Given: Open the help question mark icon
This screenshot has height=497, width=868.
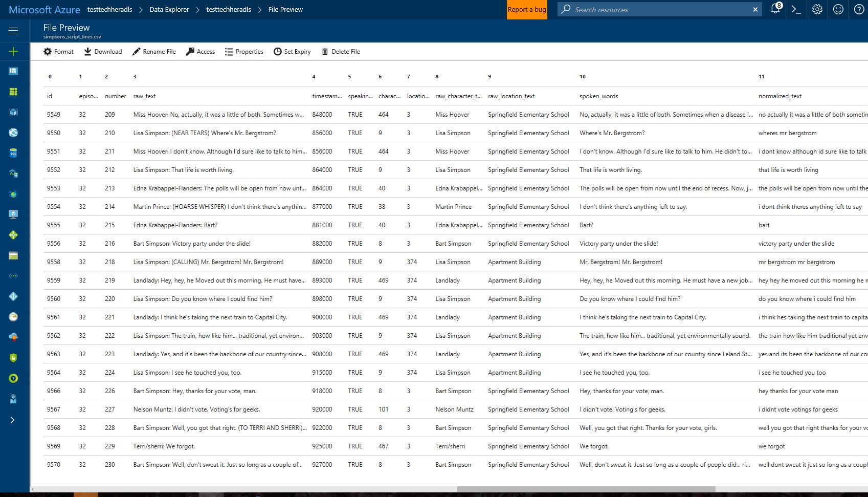Looking at the screenshot, I should pyautogui.click(x=859, y=9).
